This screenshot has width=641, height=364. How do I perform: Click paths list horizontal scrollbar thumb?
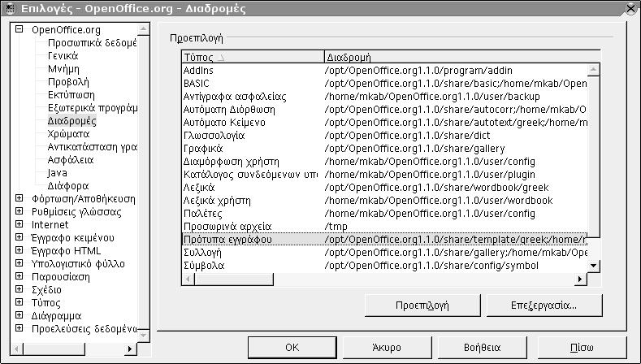(234, 279)
